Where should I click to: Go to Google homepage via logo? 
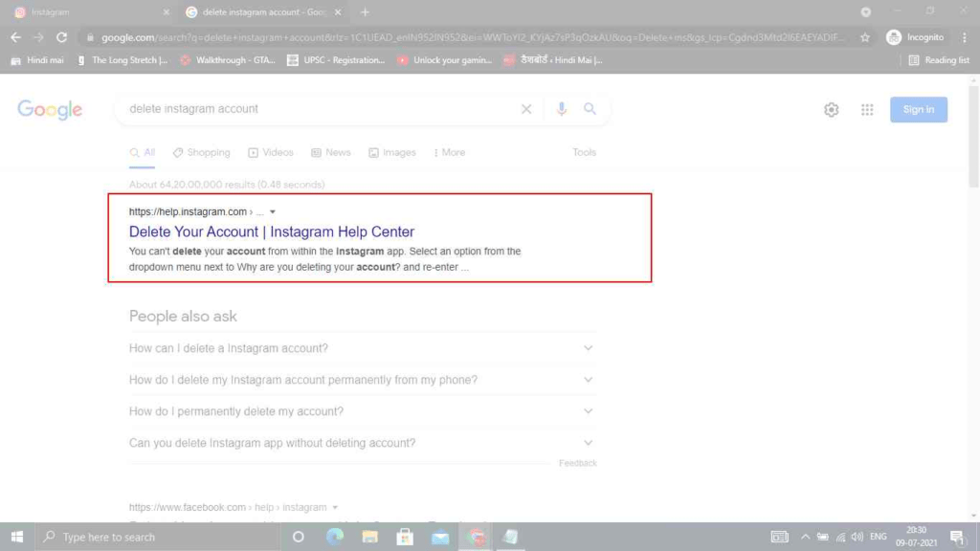pyautogui.click(x=50, y=110)
